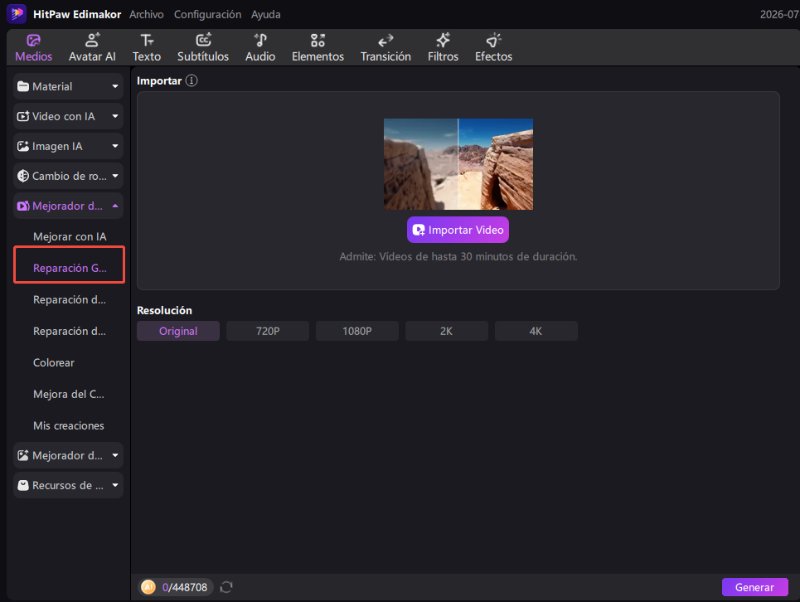Open the Elementos tab
The image size is (800, 602).
pos(318,48)
